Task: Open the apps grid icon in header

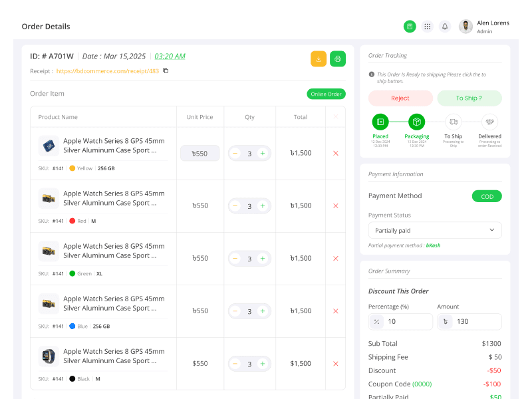Action: [427, 26]
